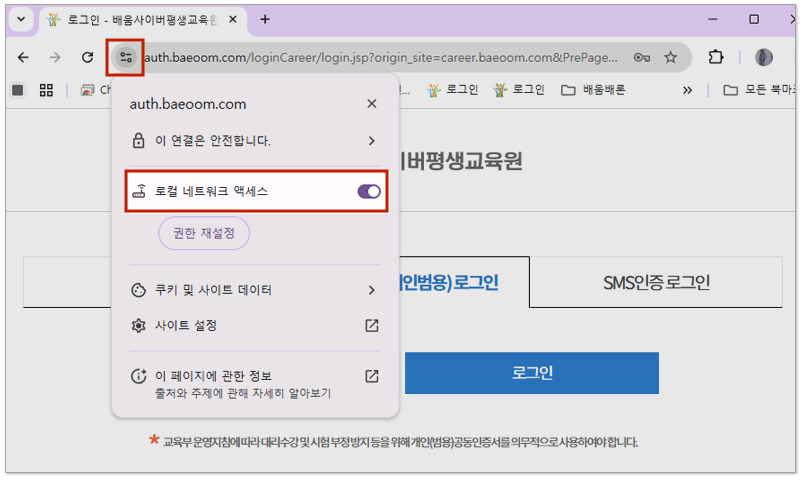The width and height of the screenshot is (800, 483).
Task: Open the tab search dropdown arrow
Action: [21, 19]
